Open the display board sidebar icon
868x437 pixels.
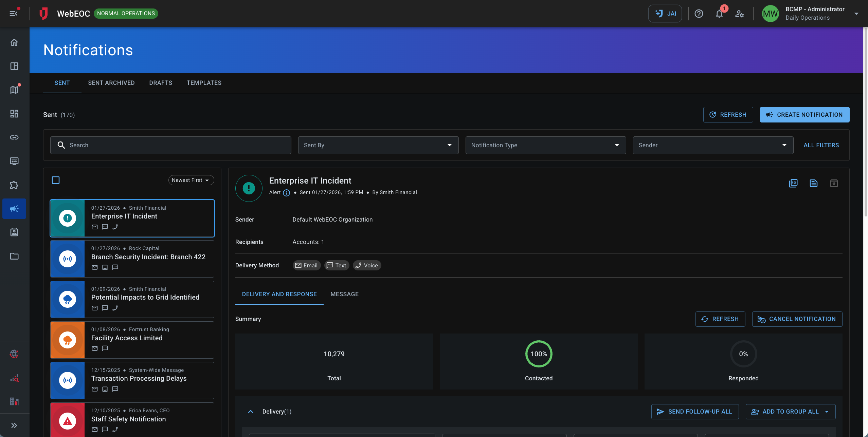[14, 161]
